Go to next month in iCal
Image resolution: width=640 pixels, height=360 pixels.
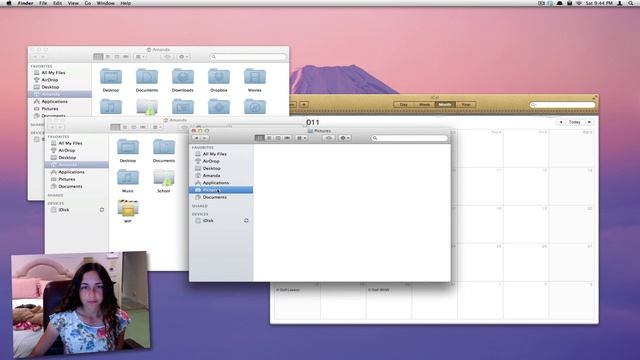coord(589,122)
